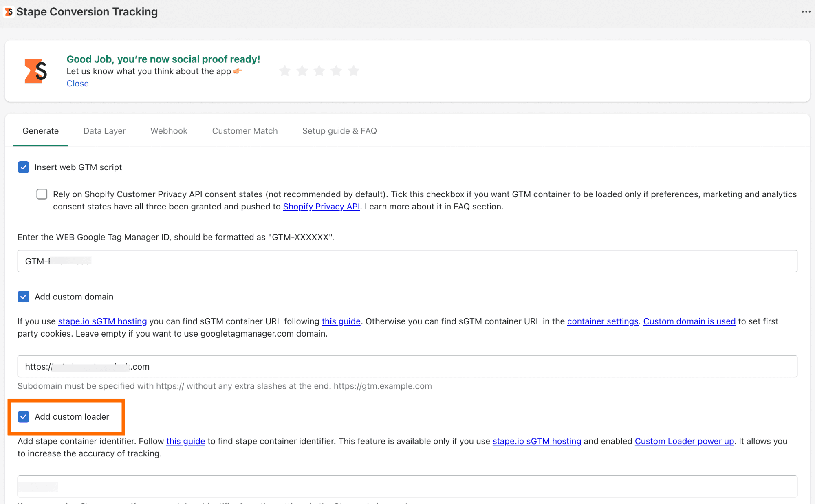Click the Stape logo inside the review banner
815x504 pixels.
[x=36, y=70]
